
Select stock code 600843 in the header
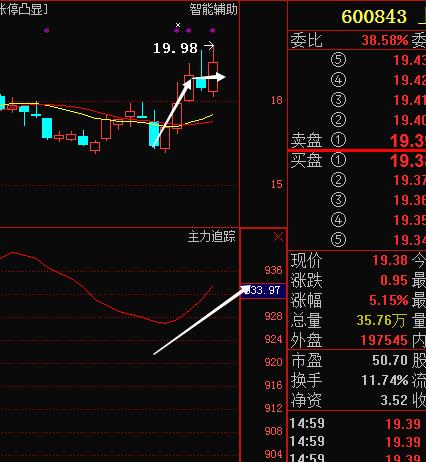(x=374, y=16)
